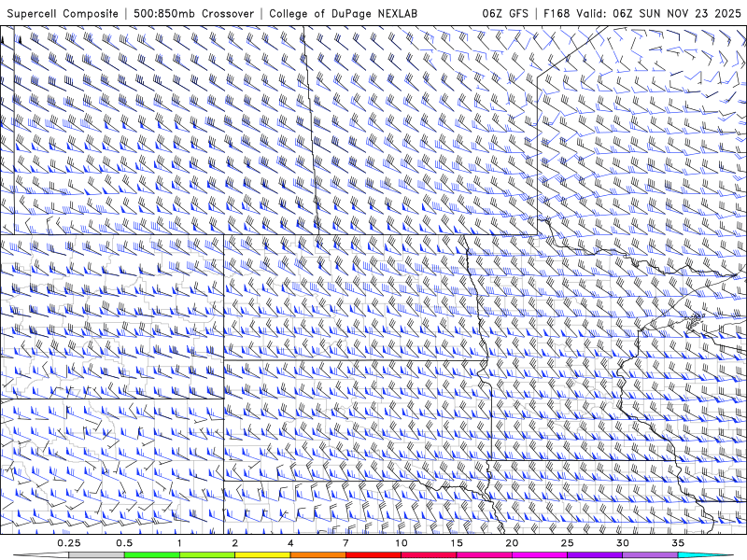The width and height of the screenshot is (747, 560).
Task: Click the crimson color bar segment (10–15)
Action: (429, 555)
